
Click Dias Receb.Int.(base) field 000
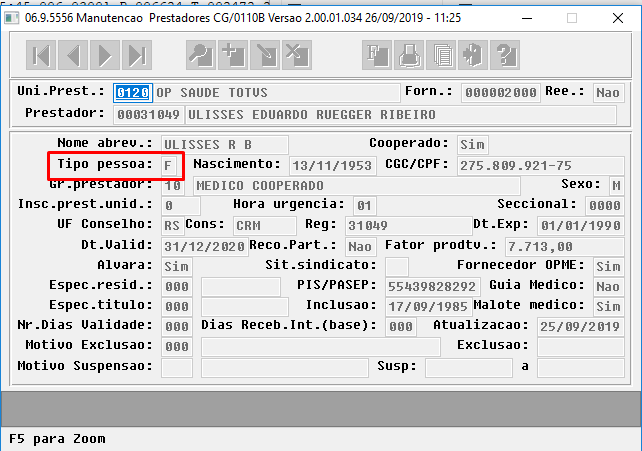click(401, 327)
